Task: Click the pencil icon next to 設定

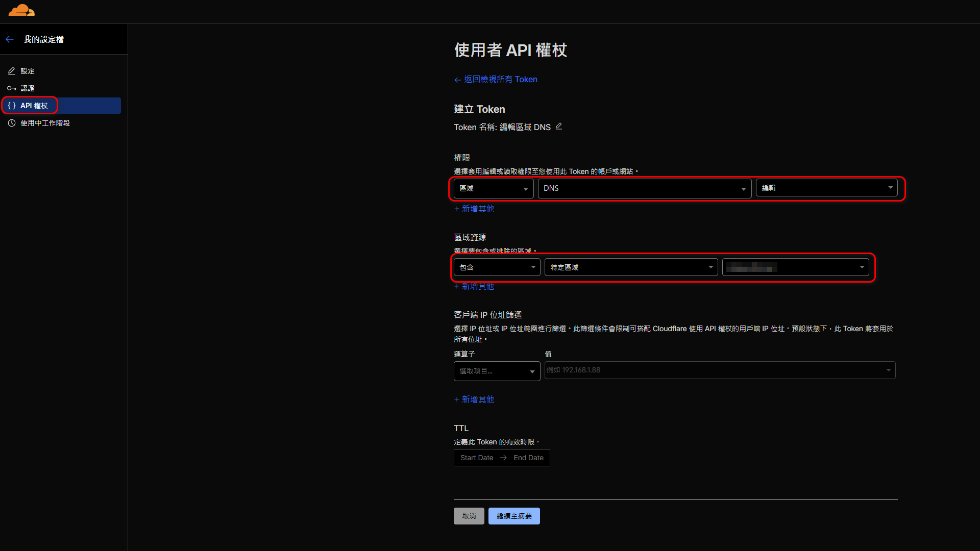Action: [12, 71]
